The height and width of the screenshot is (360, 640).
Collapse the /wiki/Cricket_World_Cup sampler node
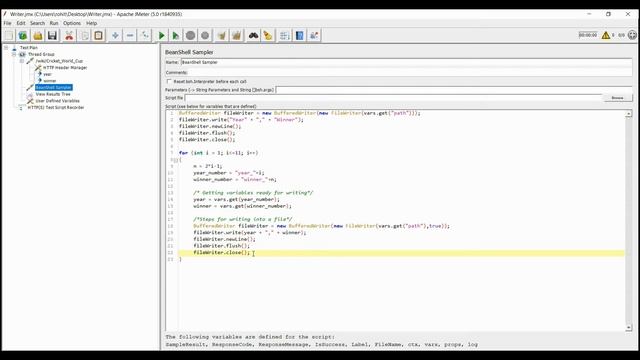22,61
